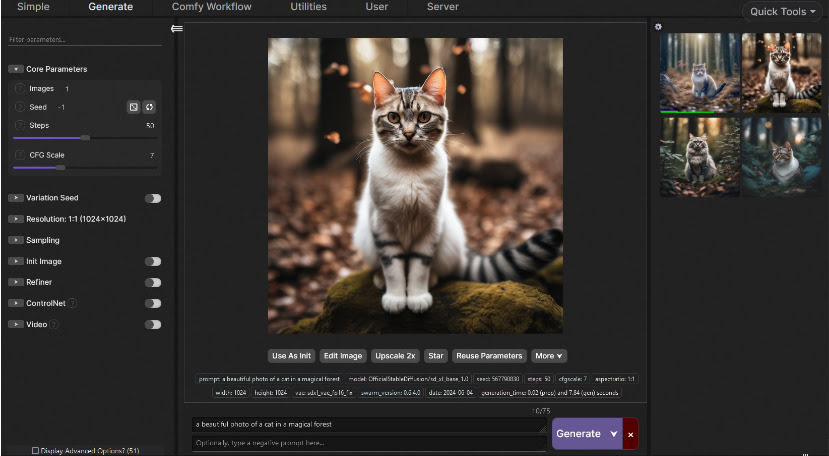Open the More dropdown below the image
This screenshot has width=829, height=456.
(x=549, y=355)
